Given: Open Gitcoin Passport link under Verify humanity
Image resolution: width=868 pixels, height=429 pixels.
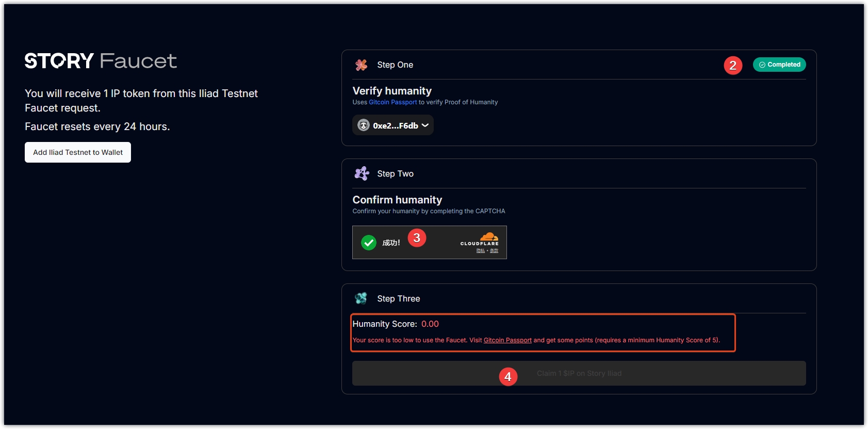Looking at the screenshot, I should (392, 102).
